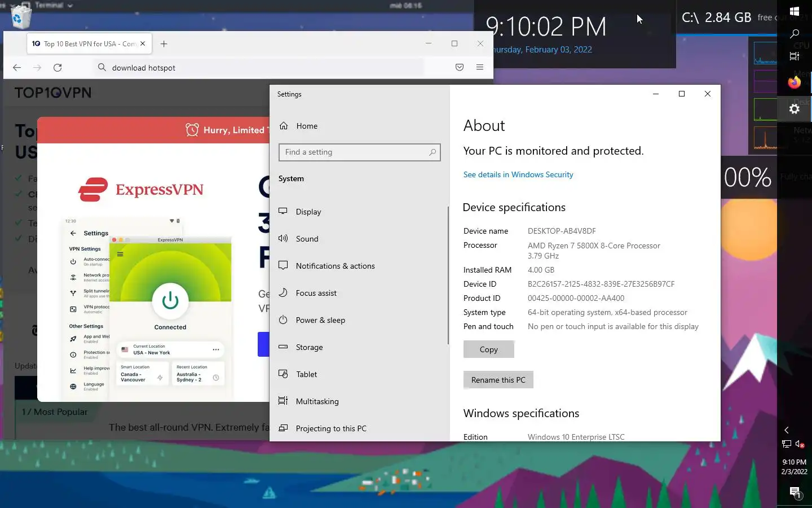
Task: Click the Rename this PC button
Action: (498, 380)
